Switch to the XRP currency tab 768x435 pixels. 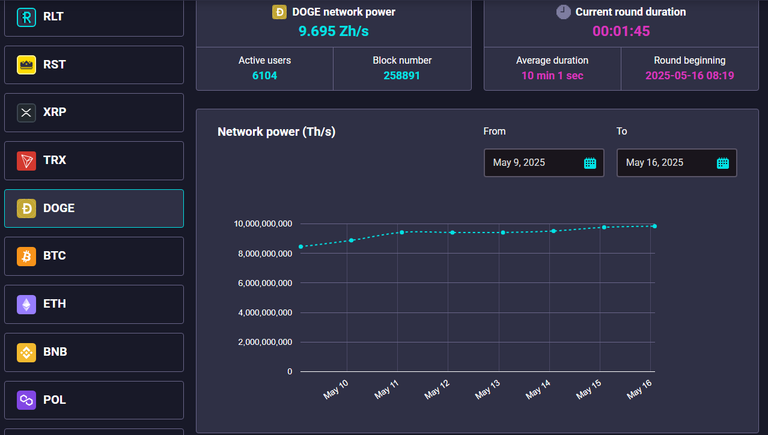pos(94,113)
